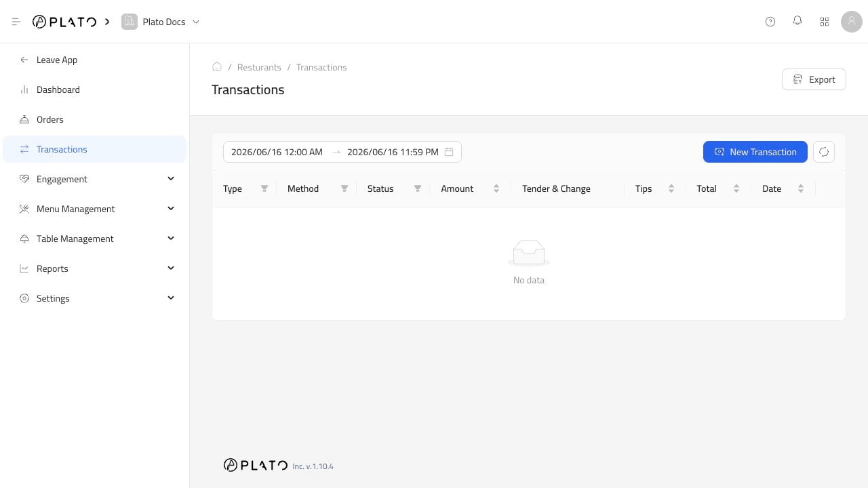This screenshot has width=868, height=488.
Task: Go to Resturants breadcrumb link
Action: coord(259,67)
